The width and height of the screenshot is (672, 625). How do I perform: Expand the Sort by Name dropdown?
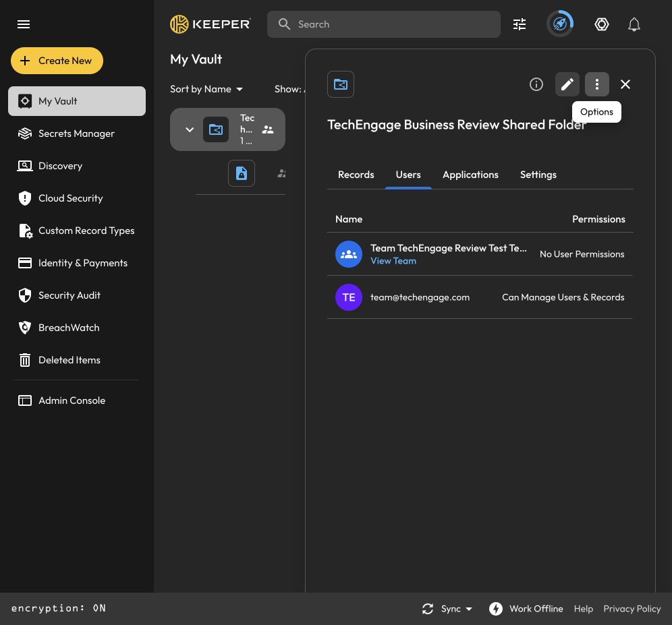206,89
